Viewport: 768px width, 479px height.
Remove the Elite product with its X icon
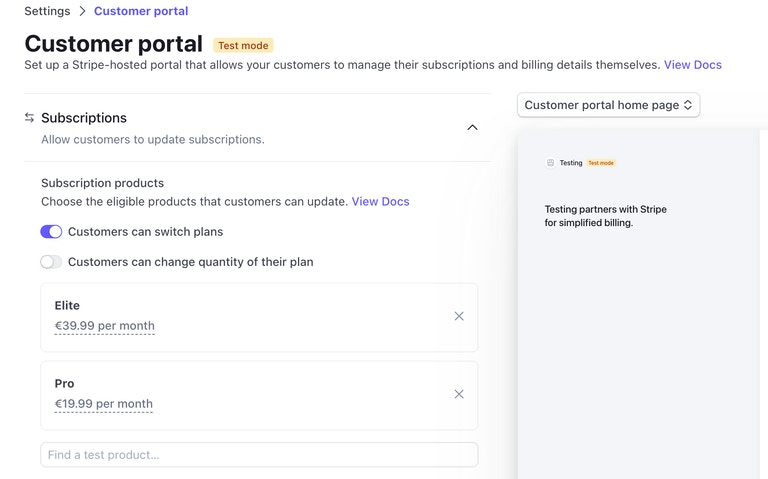point(459,316)
